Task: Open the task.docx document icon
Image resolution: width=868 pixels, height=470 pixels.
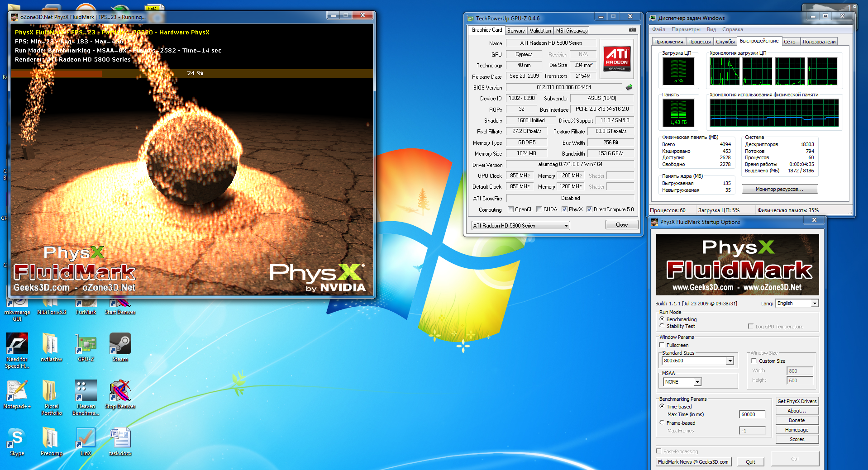Action: [x=120, y=441]
